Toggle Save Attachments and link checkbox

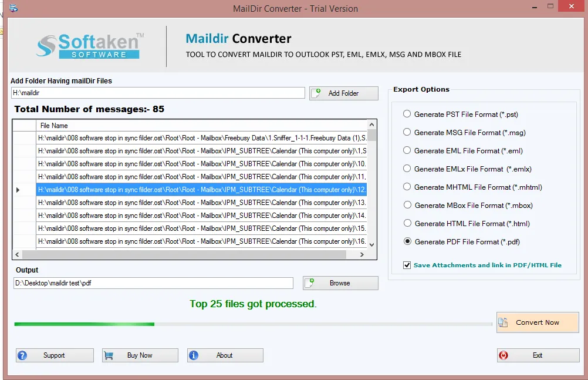pos(407,265)
